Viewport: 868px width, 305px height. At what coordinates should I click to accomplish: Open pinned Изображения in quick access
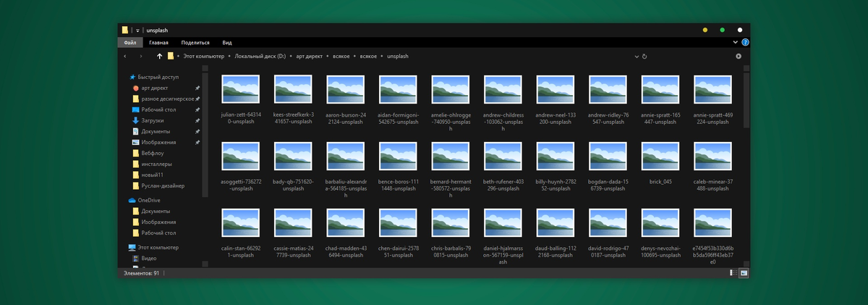tap(154, 142)
